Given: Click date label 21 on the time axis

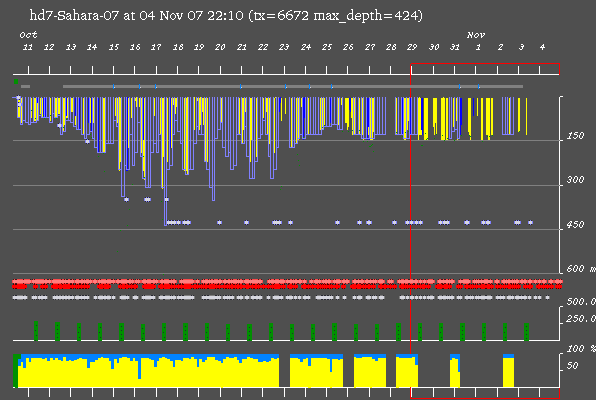Looking at the screenshot, I should (242, 47).
